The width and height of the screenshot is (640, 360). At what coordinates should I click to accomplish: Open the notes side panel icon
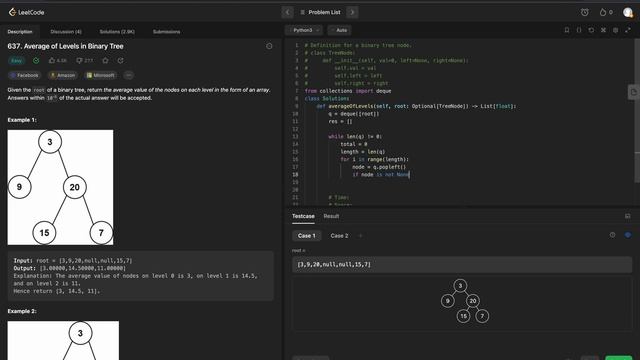[x=633, y=92]
